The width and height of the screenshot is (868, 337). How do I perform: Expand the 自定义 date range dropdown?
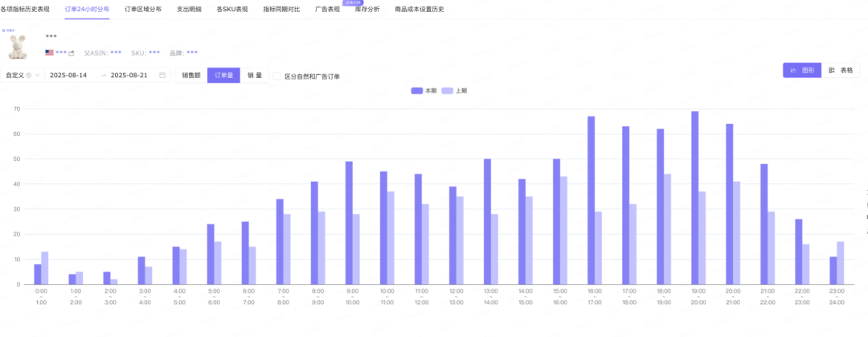pyautogui.click(x=23, y=76)
